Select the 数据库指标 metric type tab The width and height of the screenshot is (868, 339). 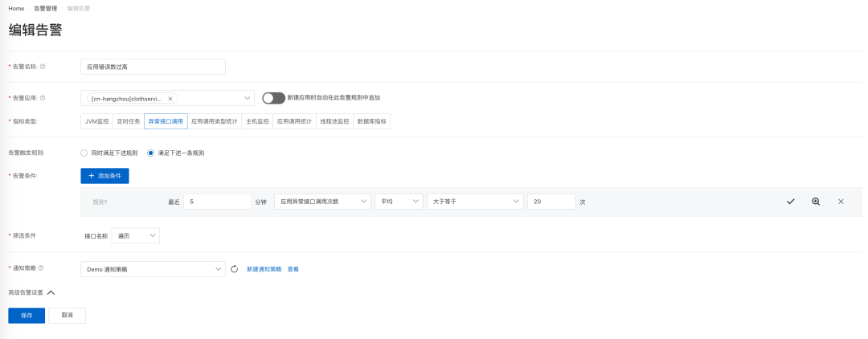pyautogui.click(x=372, y=121)
